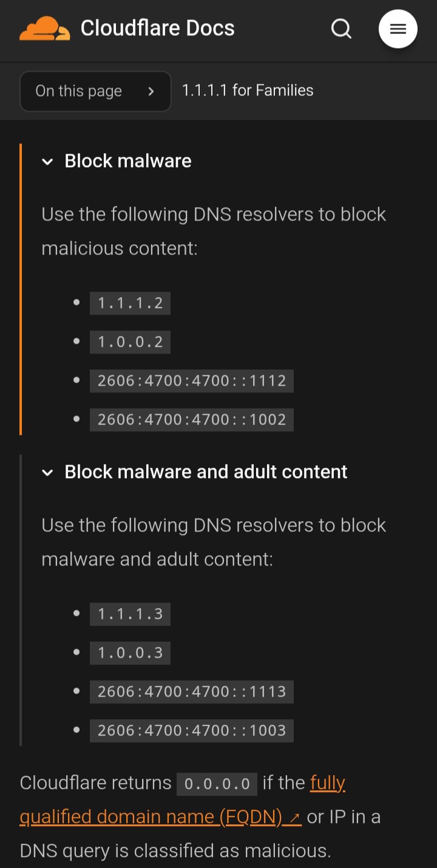
Task: Click the Block malware heading text
Action: (128, 161)
